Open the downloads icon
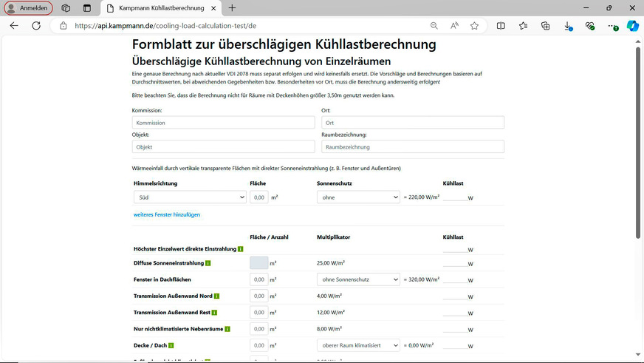The image size is (644, 363). click(x=568, y=26)
